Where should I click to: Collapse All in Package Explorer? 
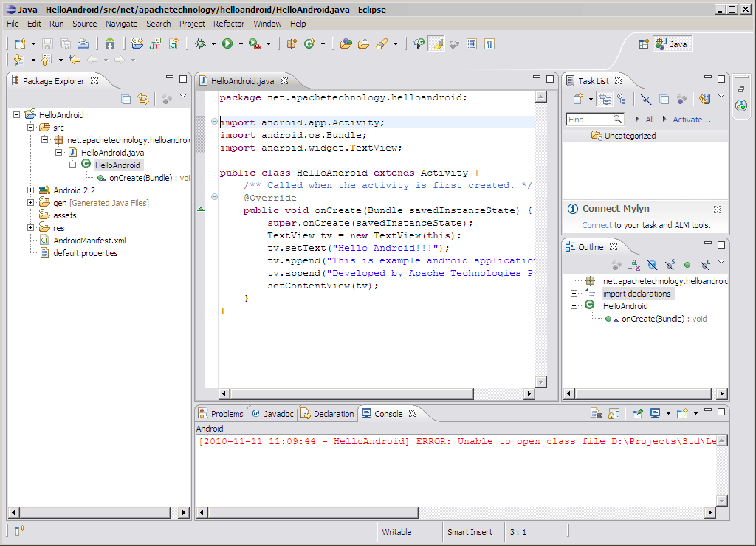click(x=126, y=100)
